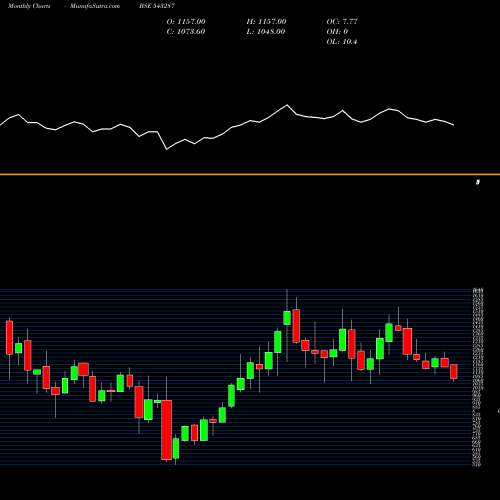500x500 pixels.
Task: Click the 'MunafaSutra.com' label
Action: coord(95,6)
